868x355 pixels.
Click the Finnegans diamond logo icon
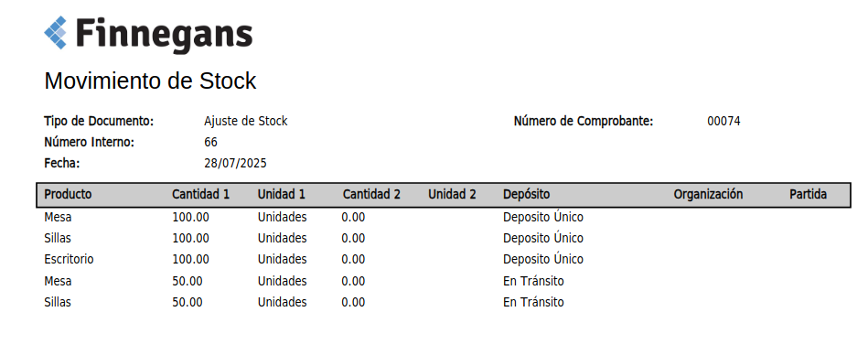coord(56,33)
